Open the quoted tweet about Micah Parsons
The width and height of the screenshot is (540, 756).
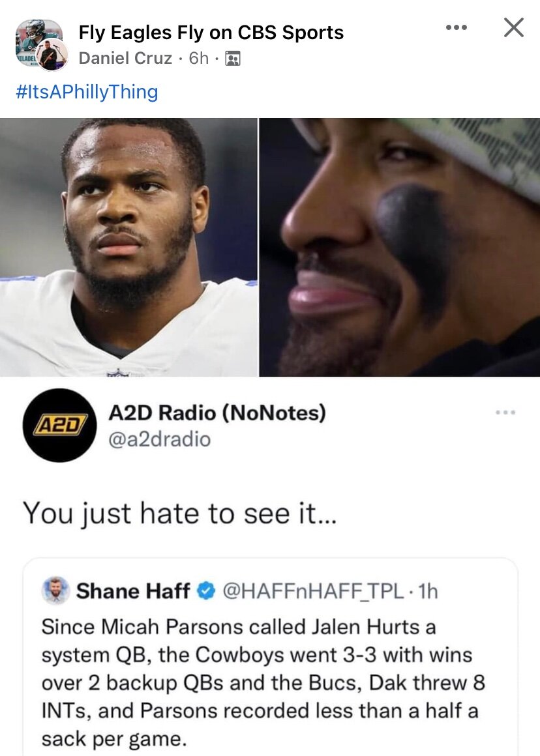[270, 657]
